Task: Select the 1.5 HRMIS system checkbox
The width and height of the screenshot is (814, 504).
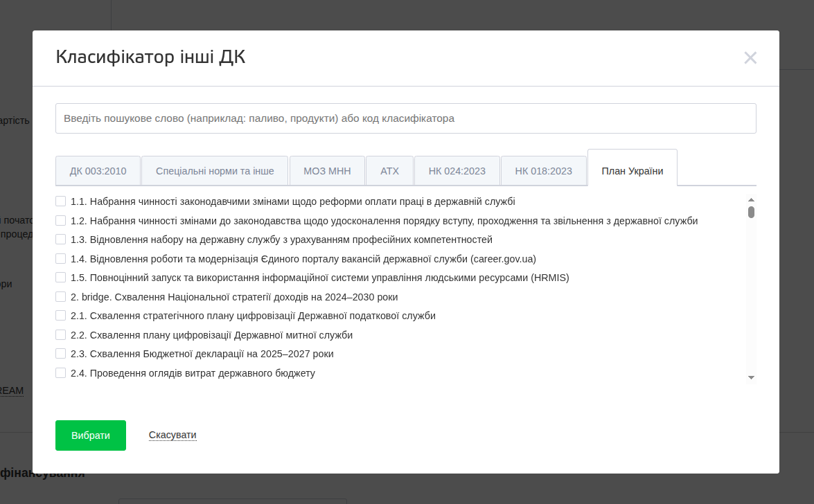Action: [x=61, y=278]
